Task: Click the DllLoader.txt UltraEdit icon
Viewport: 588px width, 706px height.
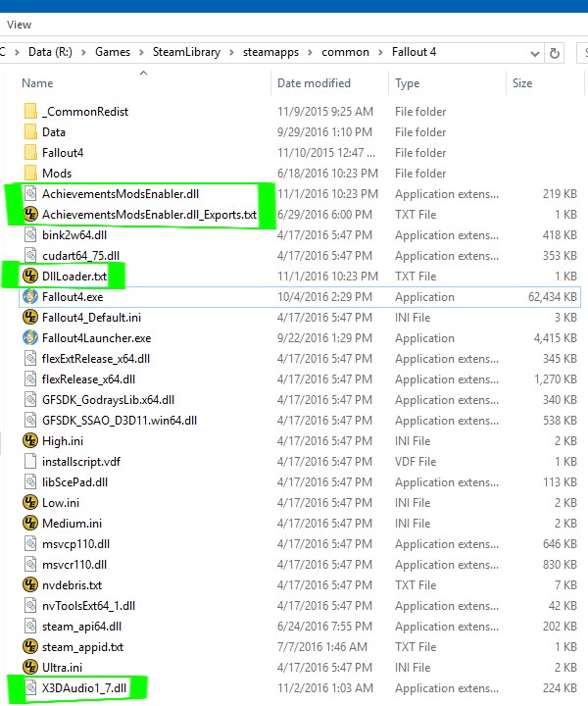Action: click(30, 276)
